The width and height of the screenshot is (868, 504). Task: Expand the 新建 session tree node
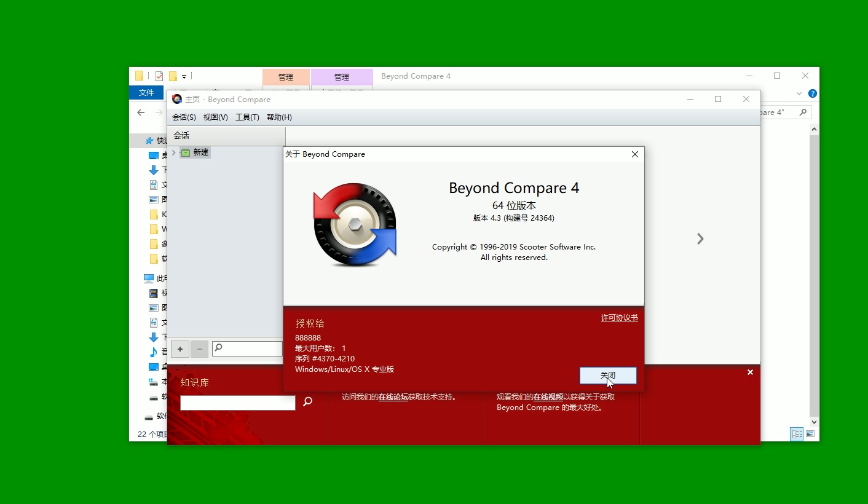point(174,152)
